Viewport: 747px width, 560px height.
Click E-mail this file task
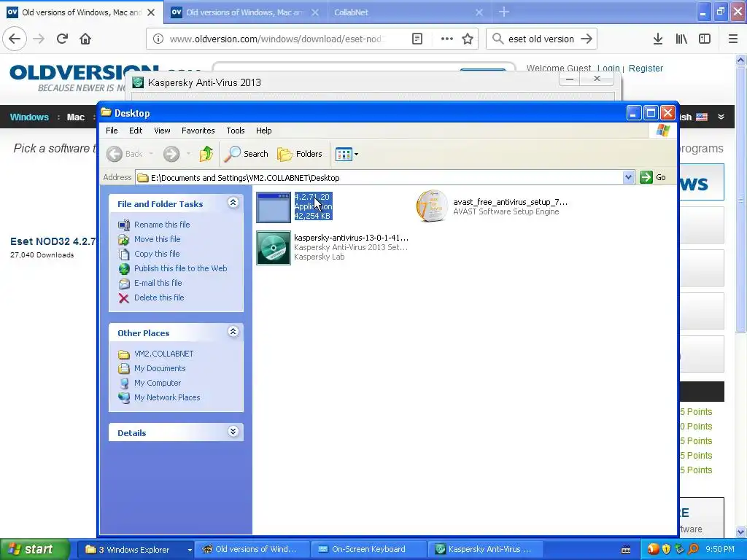158,283
